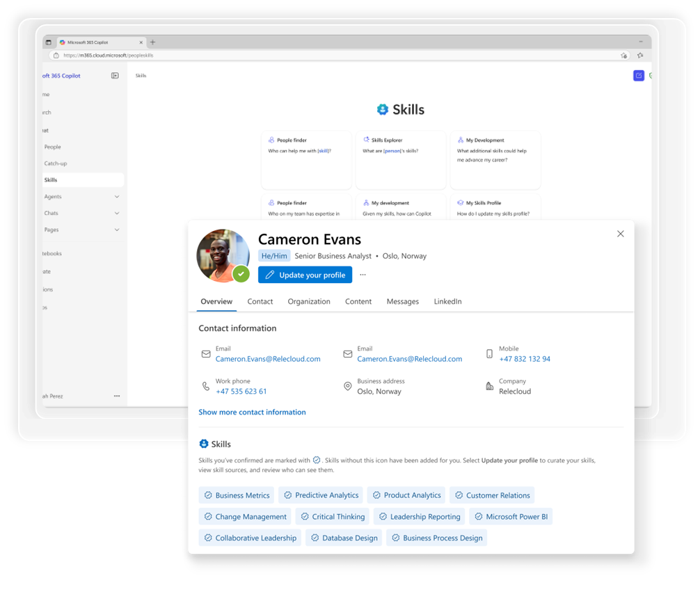This screenshot has width=700, height=594.
Task: Click the Senior Business Analyst title text
Action: click(x=333, y=256)
